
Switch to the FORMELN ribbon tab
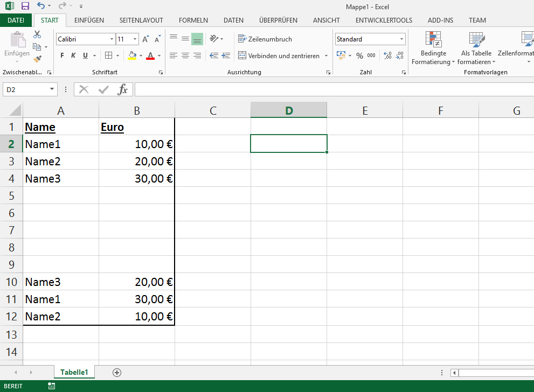pos(193,20)
